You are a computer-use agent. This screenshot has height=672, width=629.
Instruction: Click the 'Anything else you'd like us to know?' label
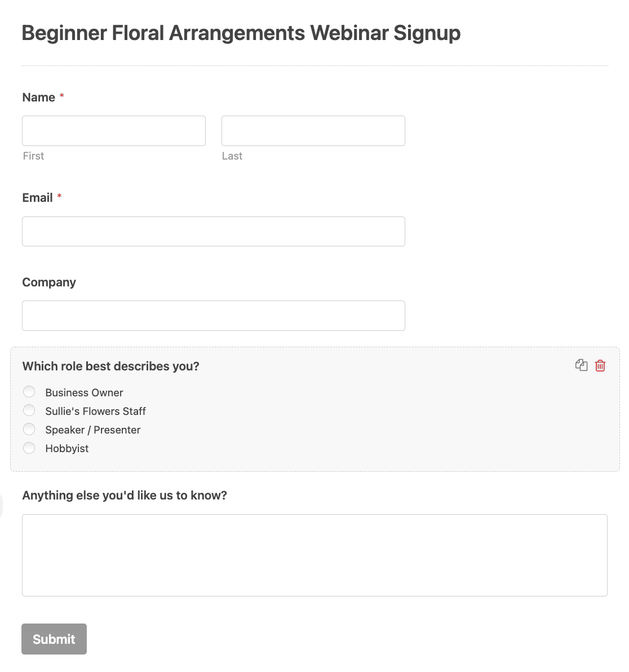coord(124,496)
